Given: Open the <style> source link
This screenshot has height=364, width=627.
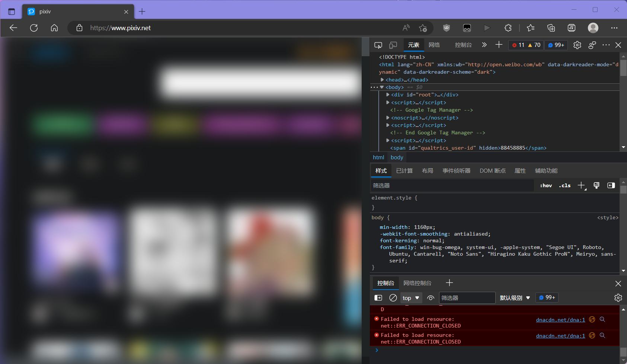Looking at the screenshot, I should [608, 218].
